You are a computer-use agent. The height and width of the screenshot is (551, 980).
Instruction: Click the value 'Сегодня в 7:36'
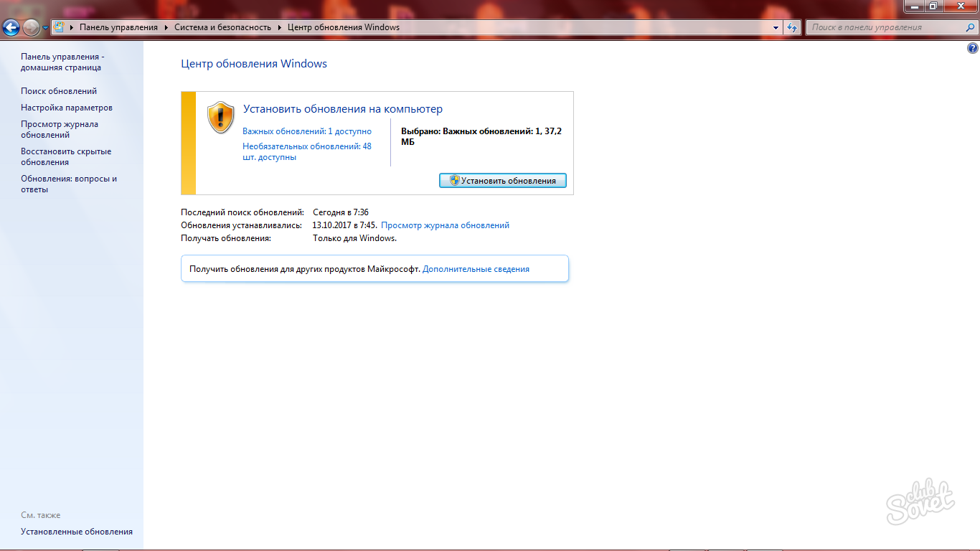341,212
